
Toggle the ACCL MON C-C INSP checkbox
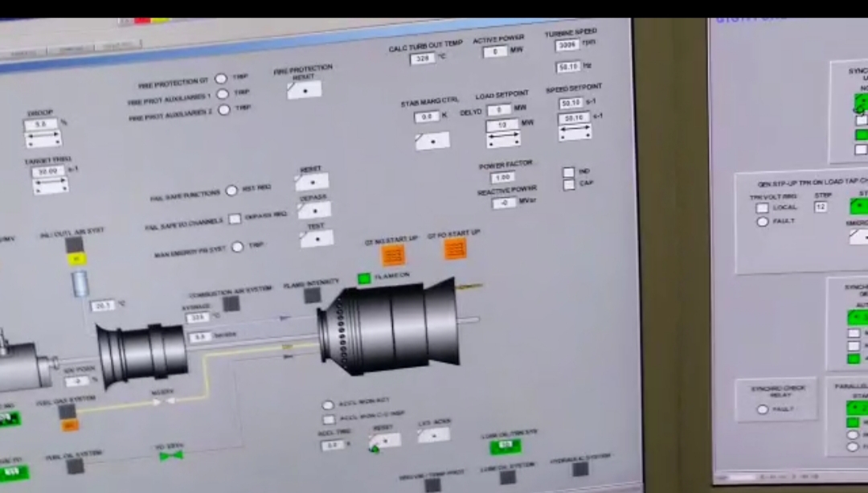click(329, 419)
